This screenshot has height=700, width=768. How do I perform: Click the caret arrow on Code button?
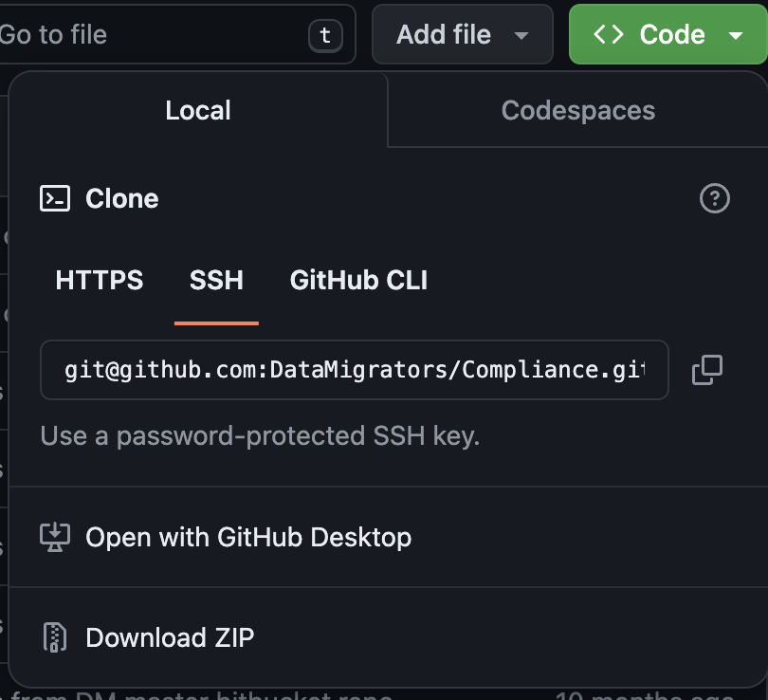pyautogui.click(x=737, y=35)
